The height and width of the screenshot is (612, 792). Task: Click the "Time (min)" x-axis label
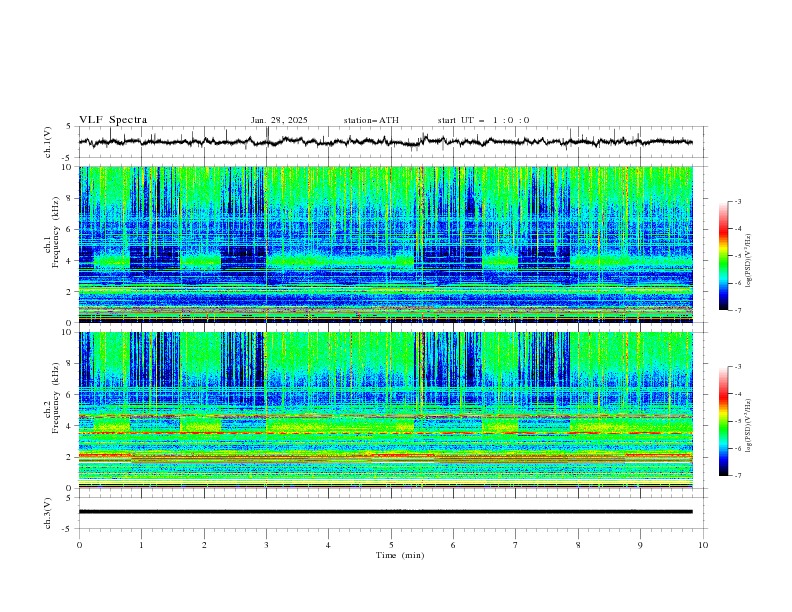pyautogui.click(x=400, y=555)
